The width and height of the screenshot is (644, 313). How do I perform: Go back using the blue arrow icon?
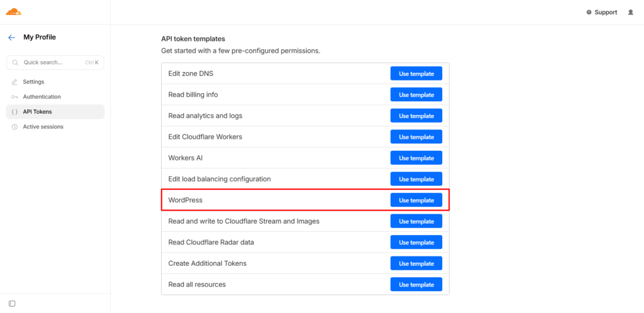point(11,37)
